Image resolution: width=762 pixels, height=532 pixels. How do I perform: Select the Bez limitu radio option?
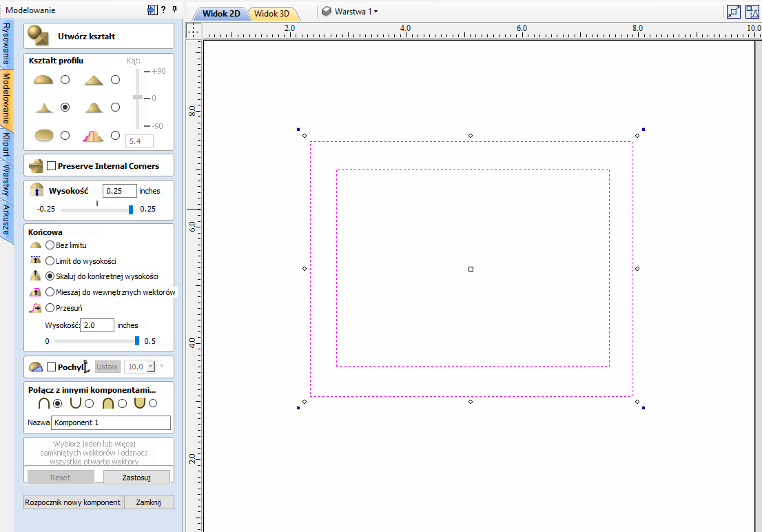coord(50,245)
